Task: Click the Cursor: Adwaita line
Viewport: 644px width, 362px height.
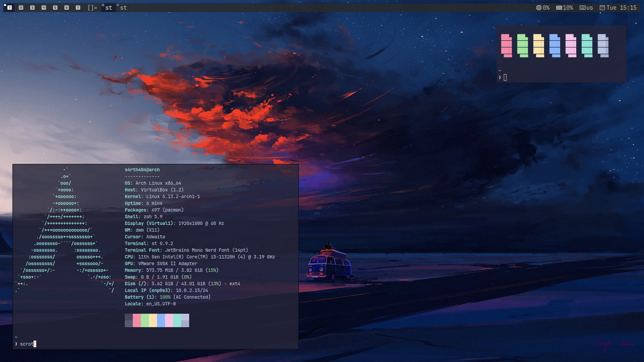Action: pyautogui.click(x=145, y=237)
